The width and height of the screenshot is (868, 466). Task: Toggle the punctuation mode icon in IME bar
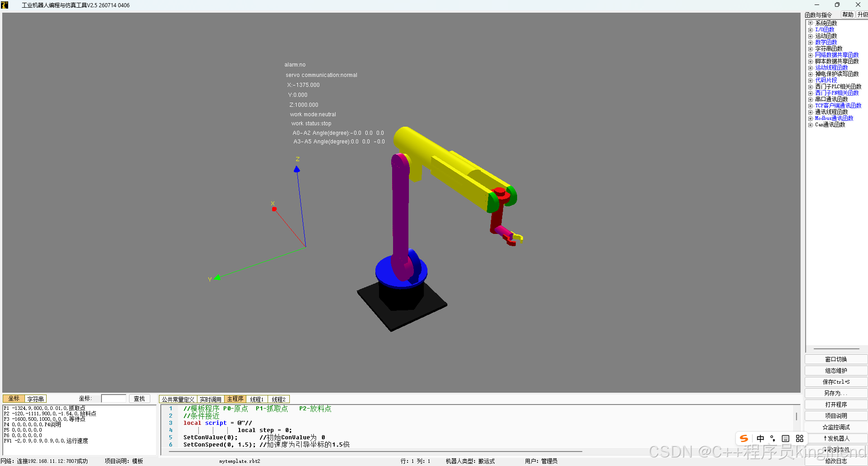773,438
